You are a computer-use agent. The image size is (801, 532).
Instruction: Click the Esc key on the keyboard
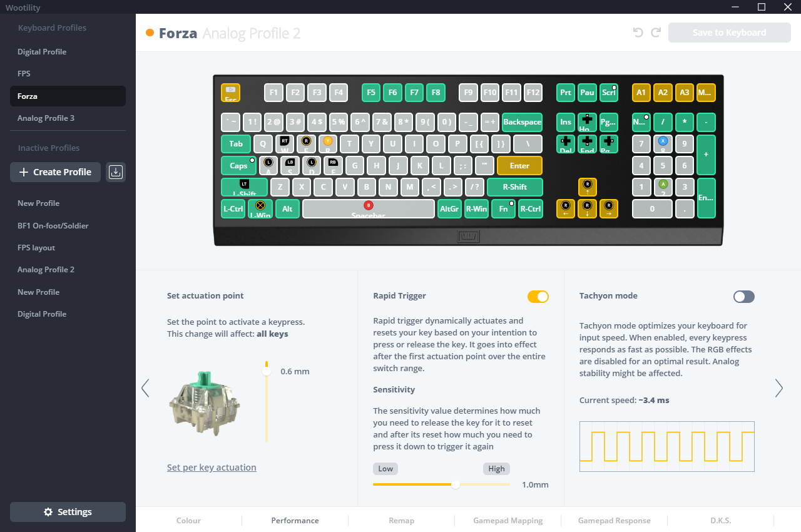tap(230, 93)
